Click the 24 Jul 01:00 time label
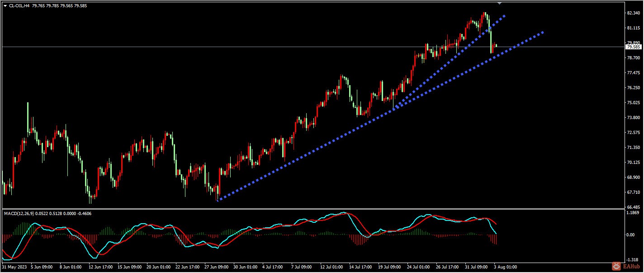 point(419,267)
